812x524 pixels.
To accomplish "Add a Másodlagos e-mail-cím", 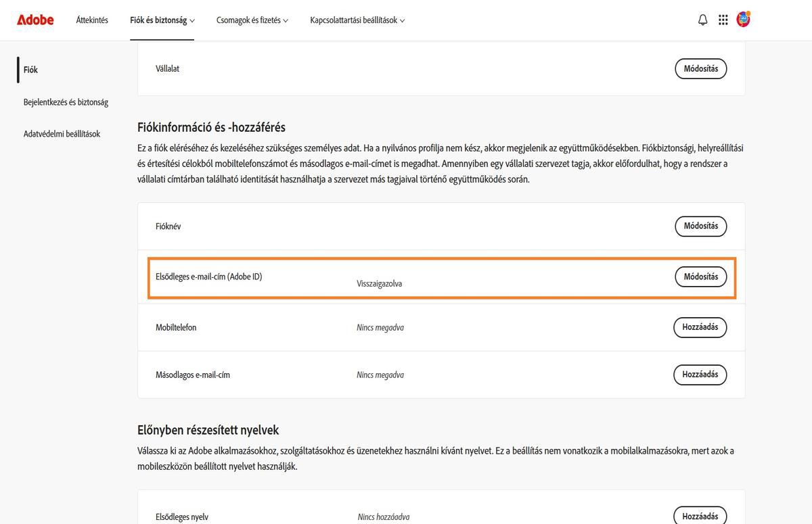I will tap(700, 374).
